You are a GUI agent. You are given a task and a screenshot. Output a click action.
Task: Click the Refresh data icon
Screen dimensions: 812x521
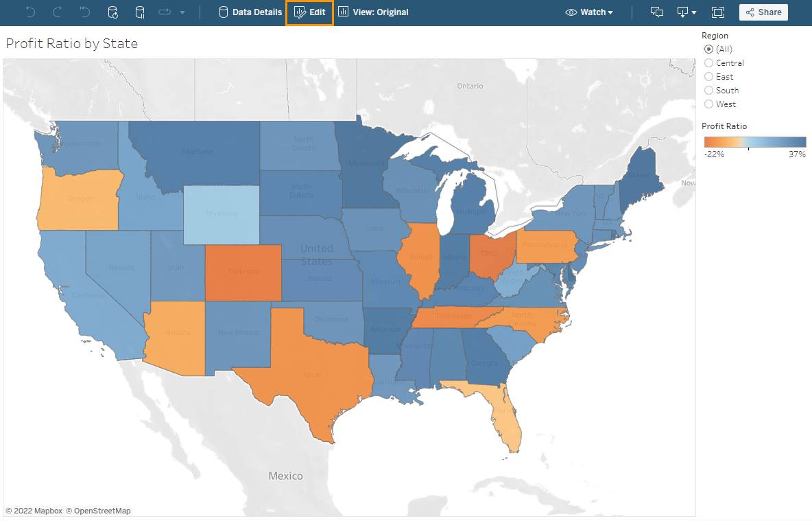point(112,12)
